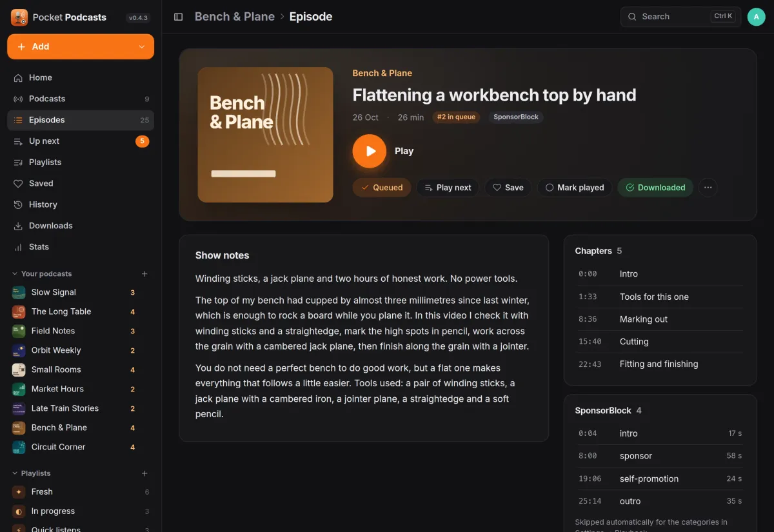Select the sponsor segment at 8:00
774x532 pixels.
tap(660, 456)
